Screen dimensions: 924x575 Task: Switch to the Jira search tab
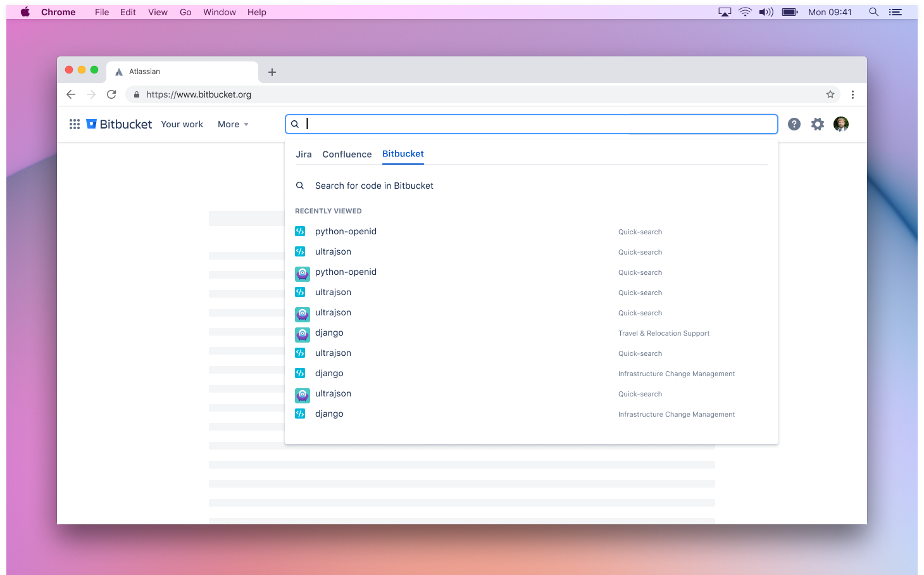pyautogui.click(x=304, y=155)
